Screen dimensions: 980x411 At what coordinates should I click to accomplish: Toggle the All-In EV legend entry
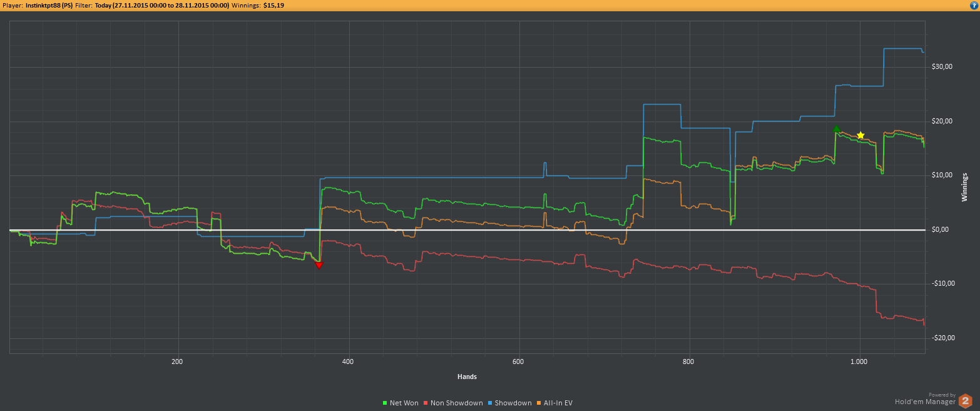(555, 403)
